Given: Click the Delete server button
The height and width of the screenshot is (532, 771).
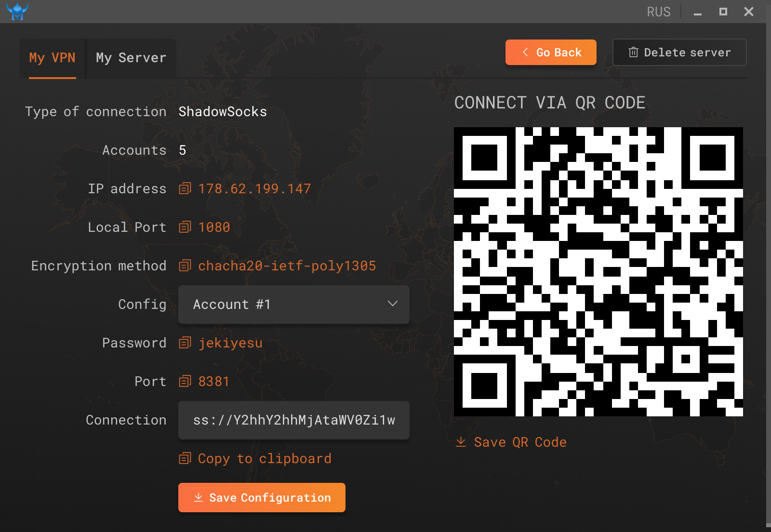Looking at the screenshot, I should click(x=679, y=52).
